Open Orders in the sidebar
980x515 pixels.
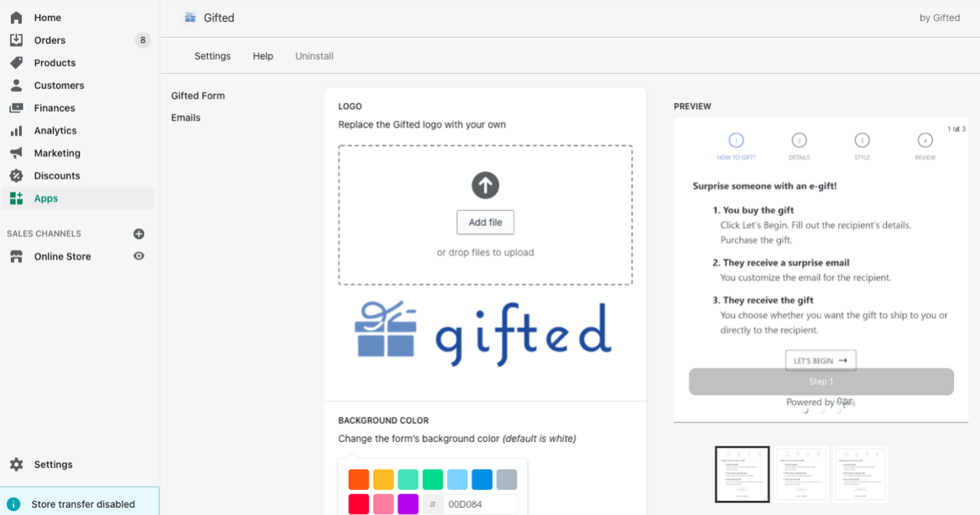(50, 40)
